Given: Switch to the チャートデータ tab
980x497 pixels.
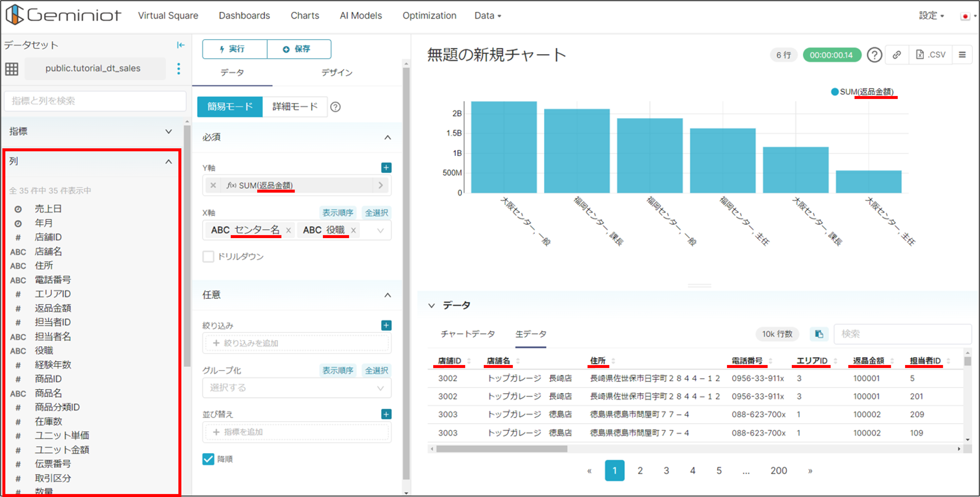Looking at the screenshot, I should click(468, 334).
